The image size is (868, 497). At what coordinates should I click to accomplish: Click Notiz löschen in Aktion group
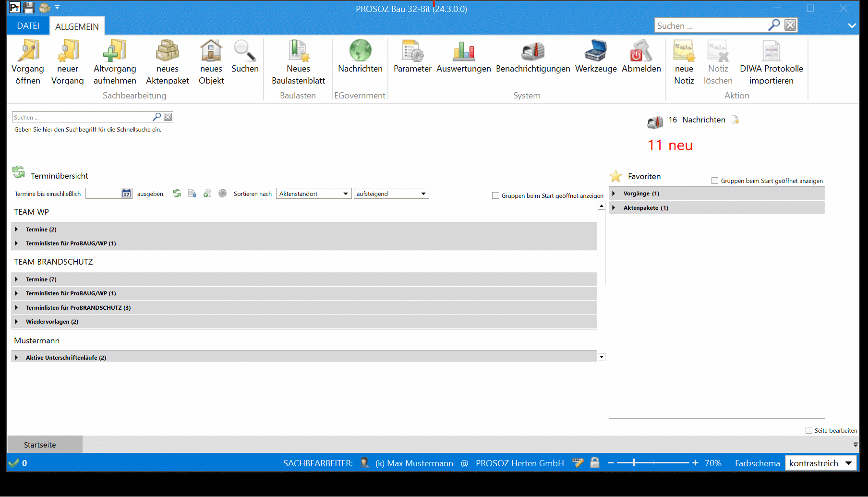point(718,62)
